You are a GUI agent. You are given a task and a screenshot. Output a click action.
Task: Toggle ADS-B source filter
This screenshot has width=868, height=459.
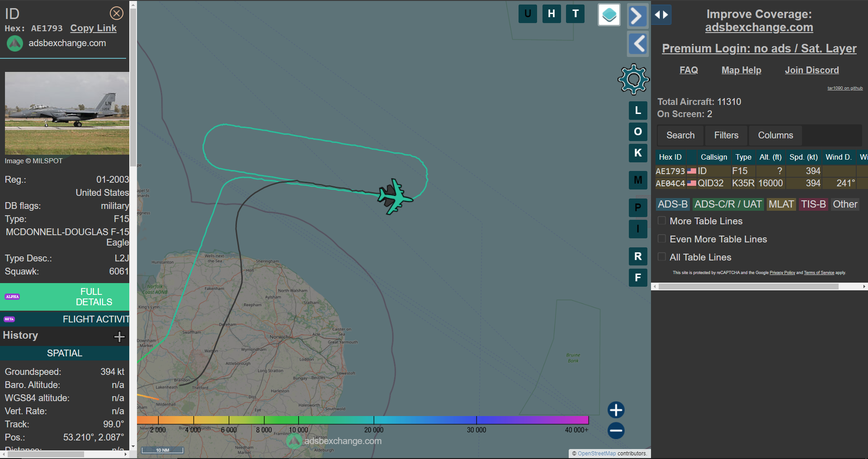[673, 204]
